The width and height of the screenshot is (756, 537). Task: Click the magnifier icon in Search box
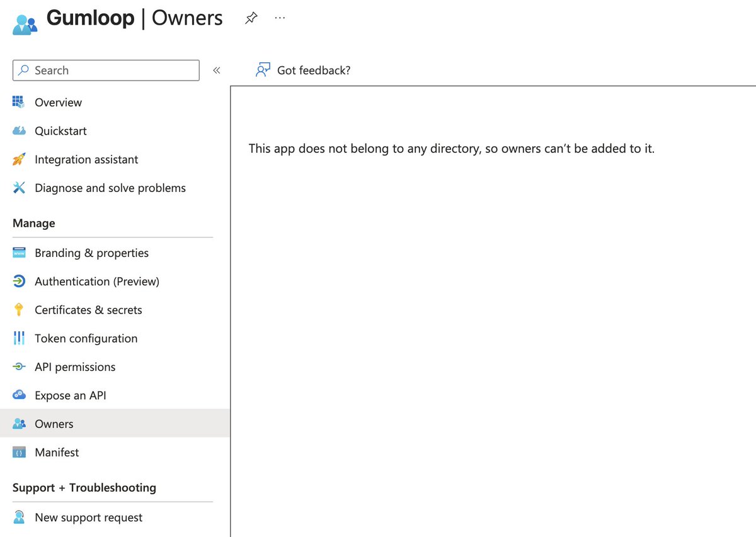24,71
